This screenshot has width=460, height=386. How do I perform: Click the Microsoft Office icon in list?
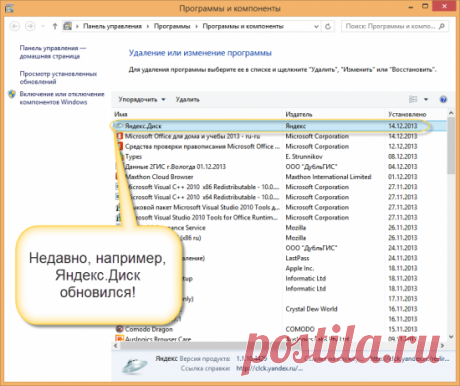[x=119, y=136]
